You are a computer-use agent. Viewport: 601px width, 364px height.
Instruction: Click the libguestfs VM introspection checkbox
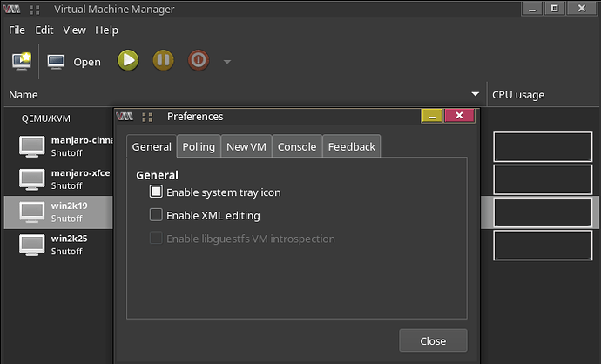(156, 238)
